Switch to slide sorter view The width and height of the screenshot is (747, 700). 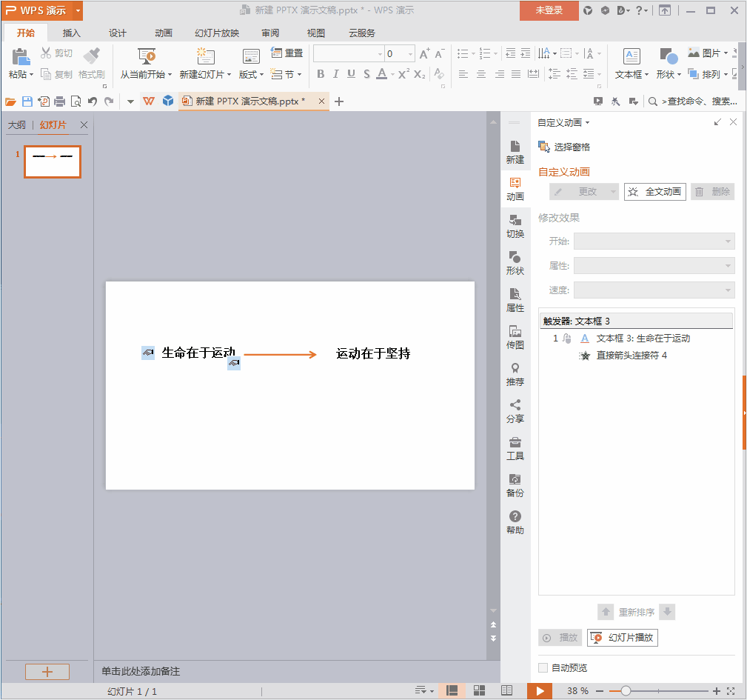tap(479, 690)
